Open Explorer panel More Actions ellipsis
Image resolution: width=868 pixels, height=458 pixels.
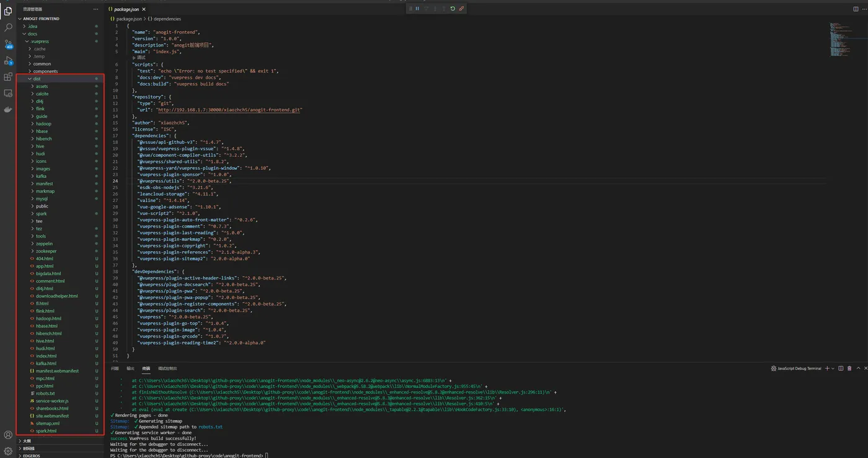tap(95, 9)
